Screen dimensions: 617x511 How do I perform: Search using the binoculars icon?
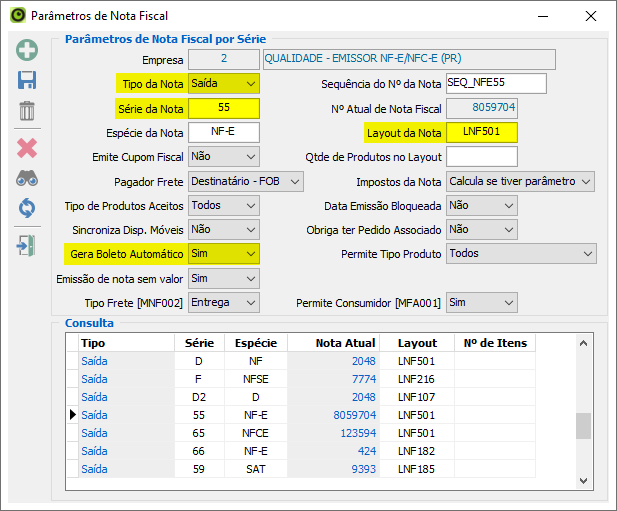coord(27,179)
